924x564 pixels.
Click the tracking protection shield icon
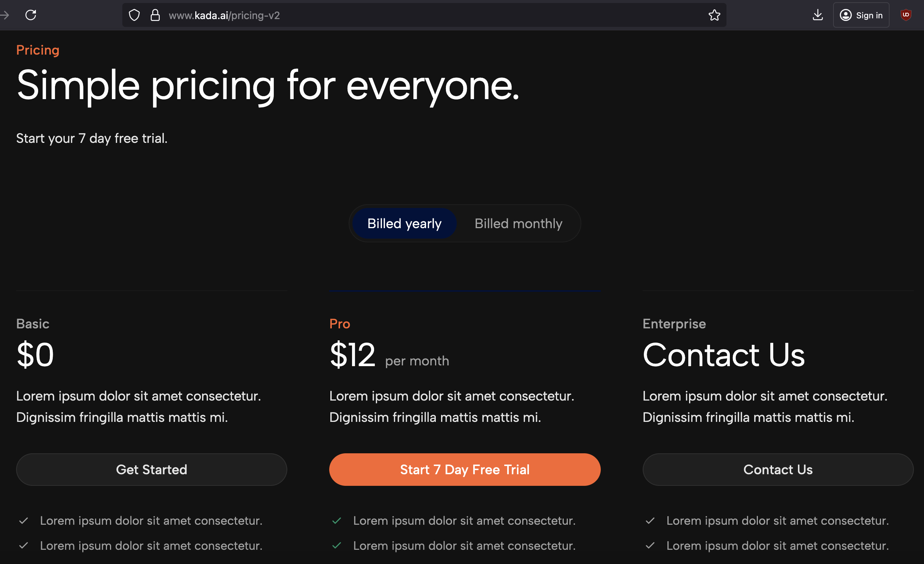[x=134, y=15]
